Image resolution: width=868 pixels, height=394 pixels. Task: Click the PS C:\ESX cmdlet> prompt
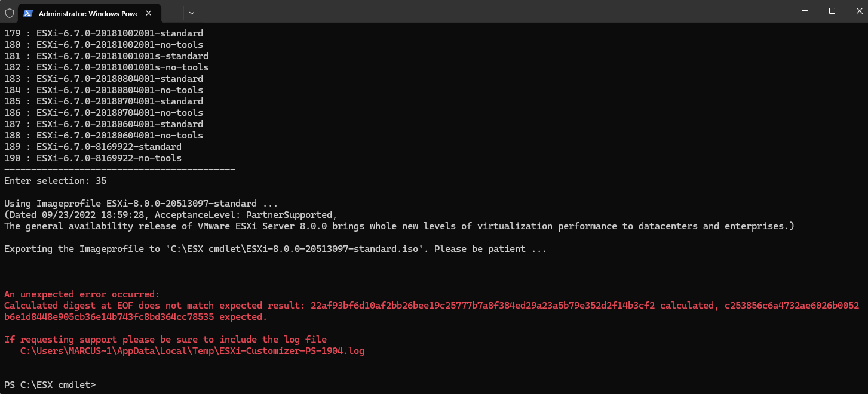49,384
